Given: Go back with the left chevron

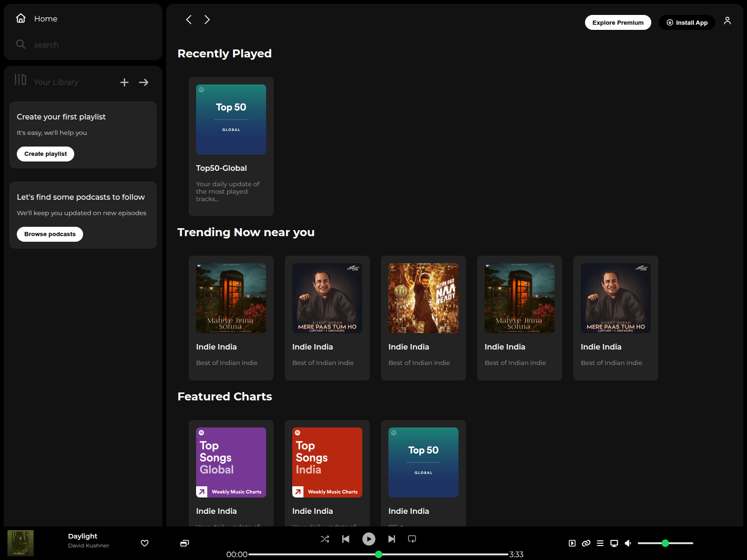Looking at the screenshot, I should click(189, 20).
